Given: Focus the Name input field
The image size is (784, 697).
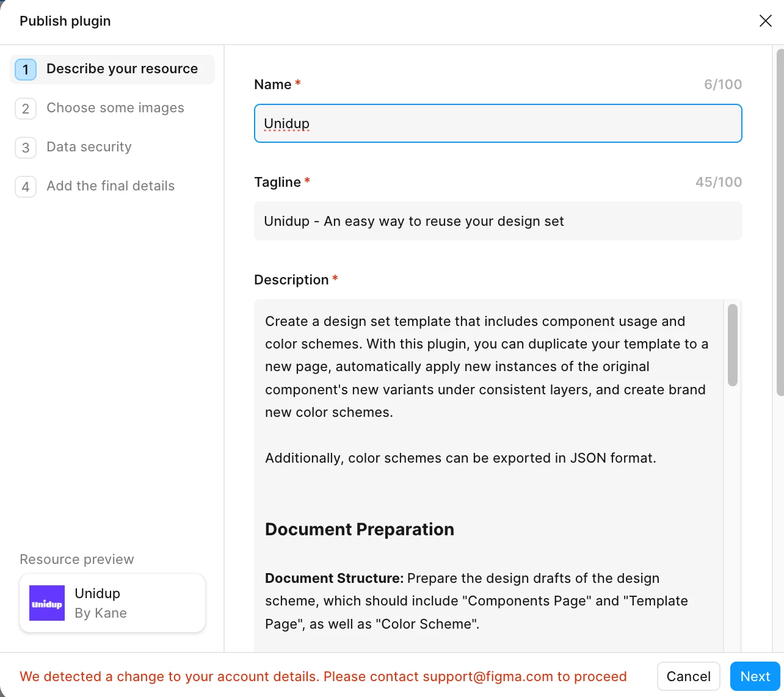Looking at the screenshot, I should [x=498, y=123].
